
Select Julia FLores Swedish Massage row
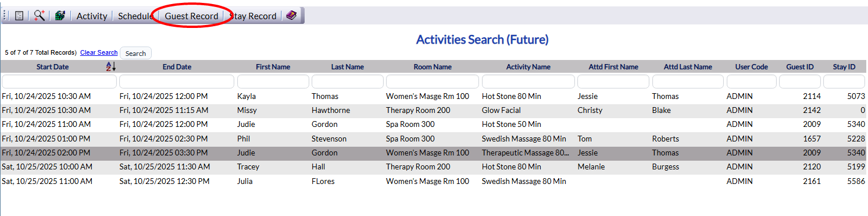pos(434,181)
